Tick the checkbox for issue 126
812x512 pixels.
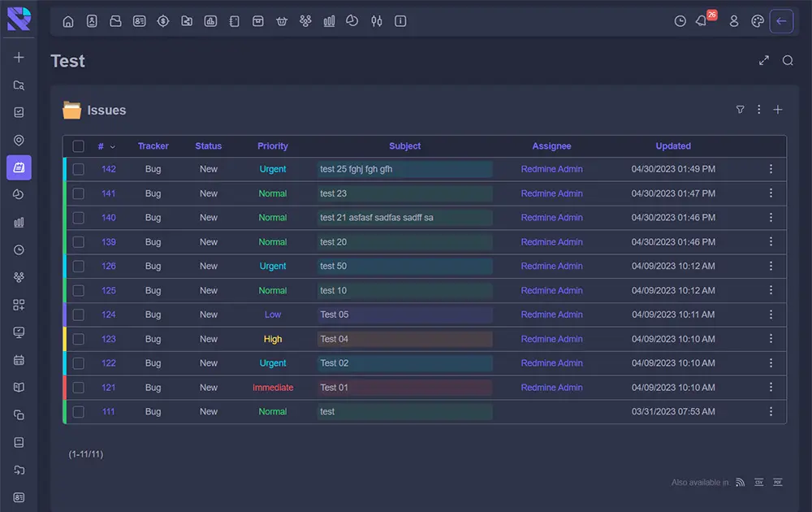(x=78, y=266)
